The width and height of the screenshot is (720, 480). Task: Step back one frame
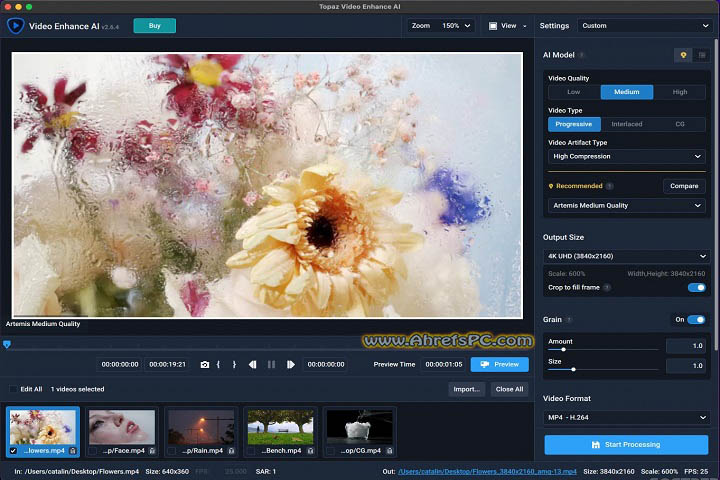click(x=253, y=365)
